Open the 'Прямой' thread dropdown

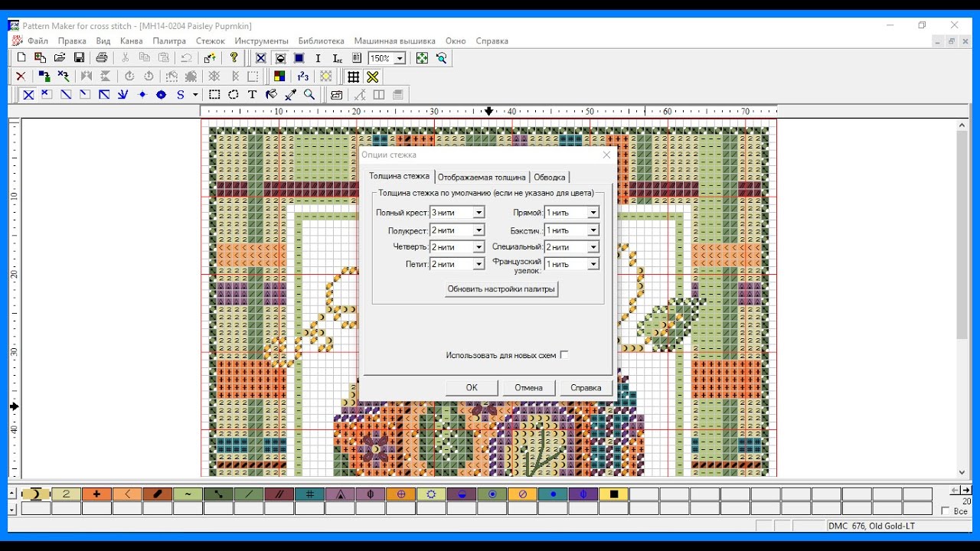point(593,213)
